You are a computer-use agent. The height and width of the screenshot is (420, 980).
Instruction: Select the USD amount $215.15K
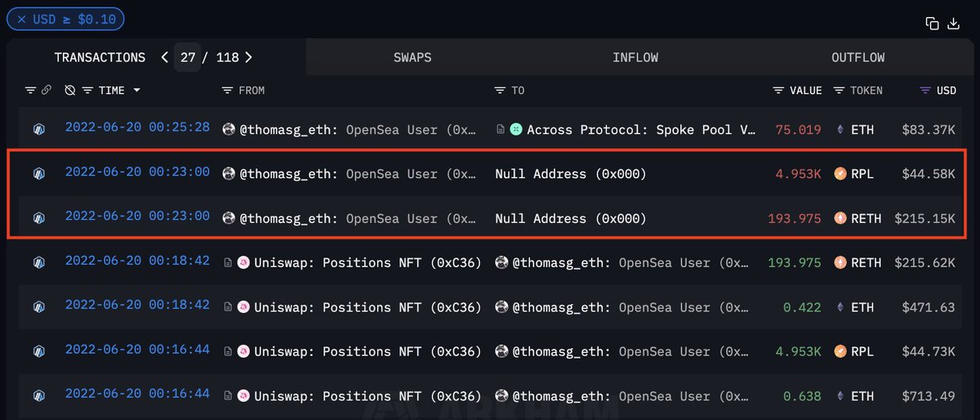click(924, 218)
